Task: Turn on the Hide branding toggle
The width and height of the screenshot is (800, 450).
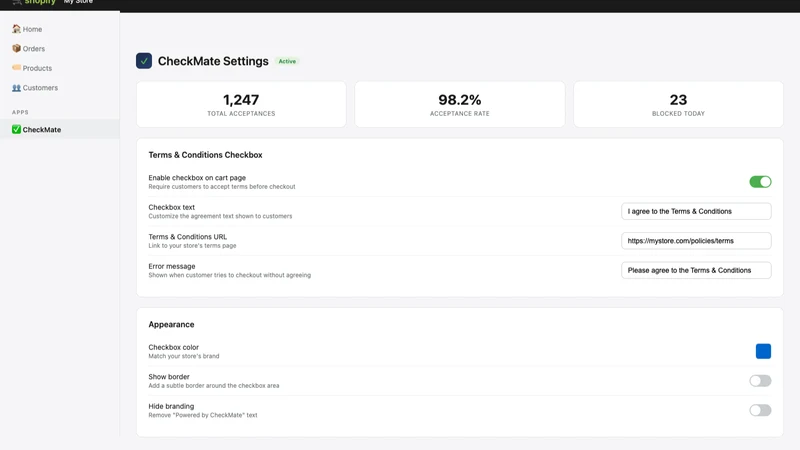Action: (x=760, y=410)
